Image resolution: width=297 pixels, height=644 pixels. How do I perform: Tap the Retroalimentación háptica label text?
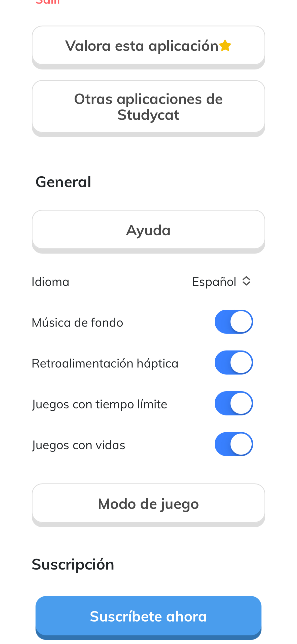[105, 363]
